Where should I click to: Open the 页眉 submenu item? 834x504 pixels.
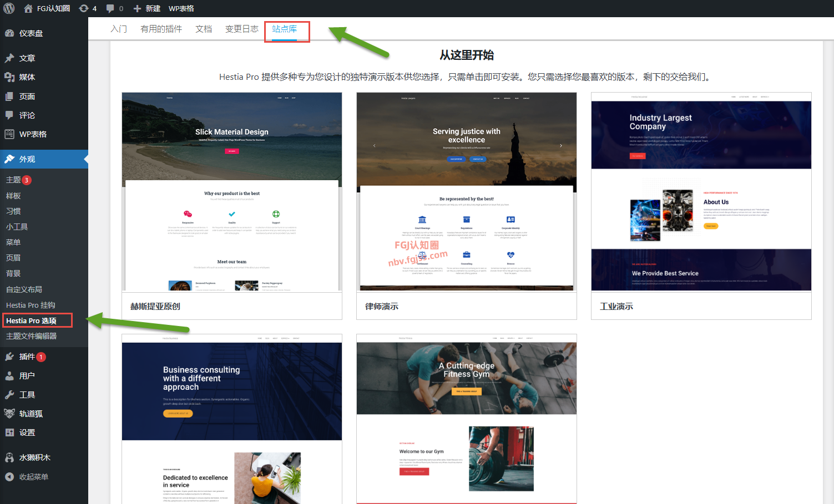[13, 258]
